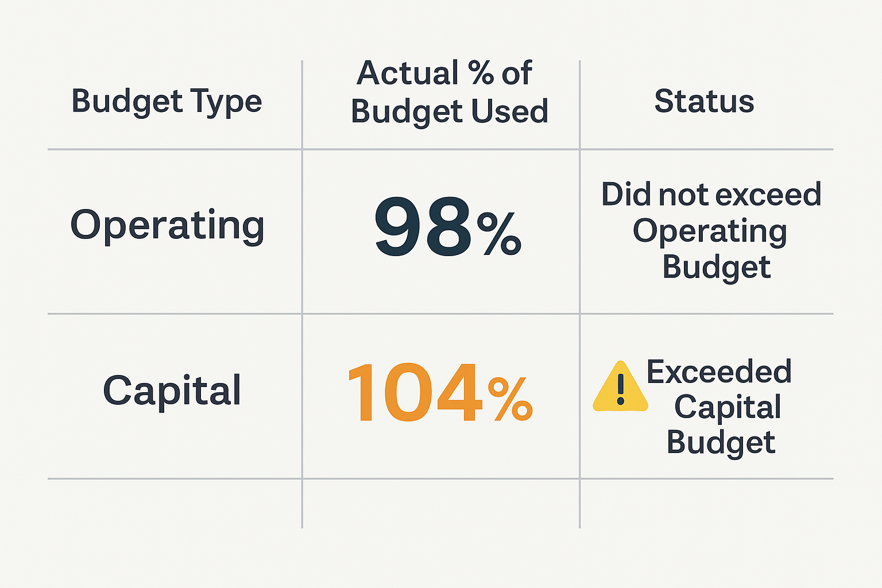
Task: Click the Actual % of Budget Used header
Action: click(x=449, y=92)
